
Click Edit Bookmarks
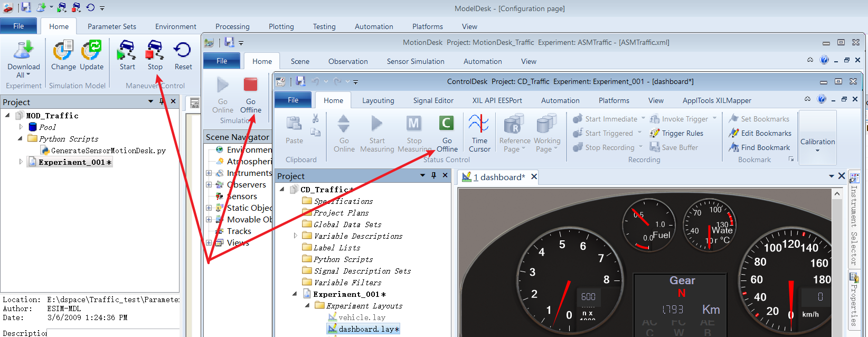pyautogui.click(x=760, y=133)
